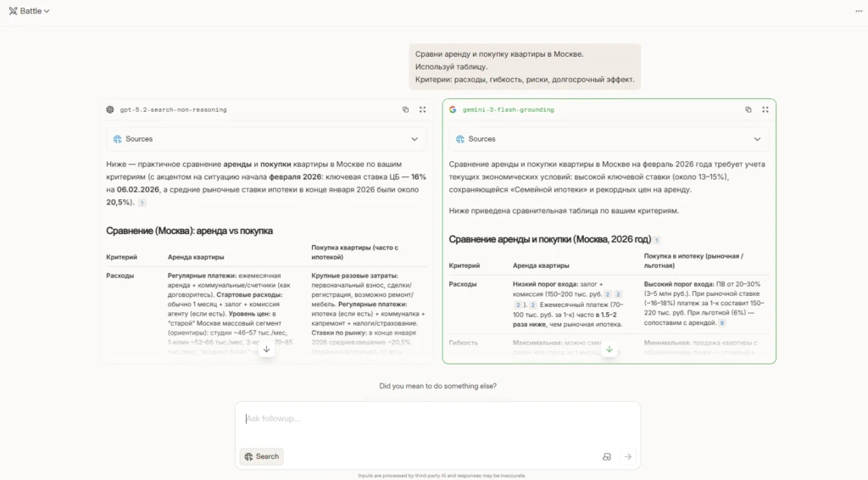Expand Sources in the gemini-3-flash panel
Screen dimensions: 868x480
click(609, 139)
